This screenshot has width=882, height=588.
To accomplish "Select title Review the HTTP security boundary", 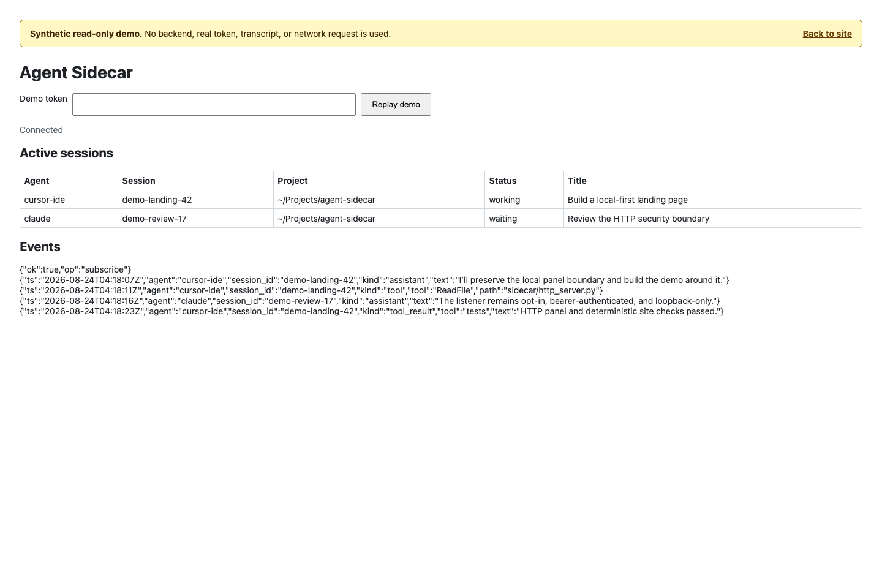I will (638, 219).
